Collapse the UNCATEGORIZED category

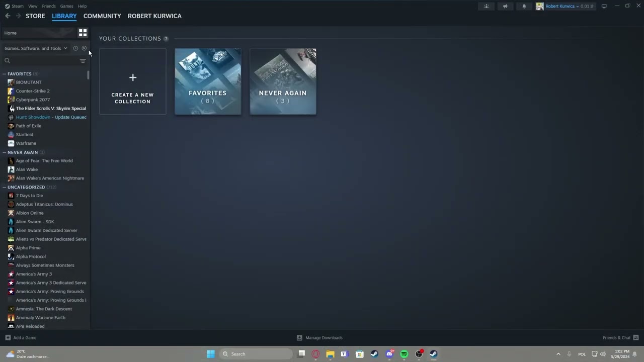point(4,187)
